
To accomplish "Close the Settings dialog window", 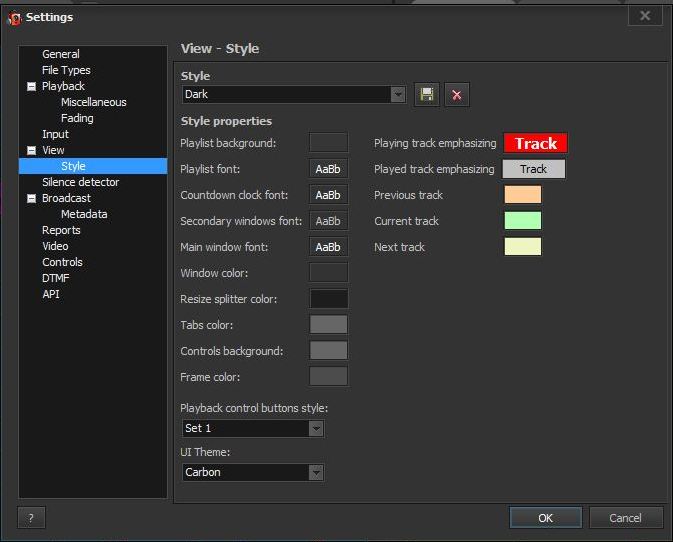I will pyautogui.click(x=645, y=16).
